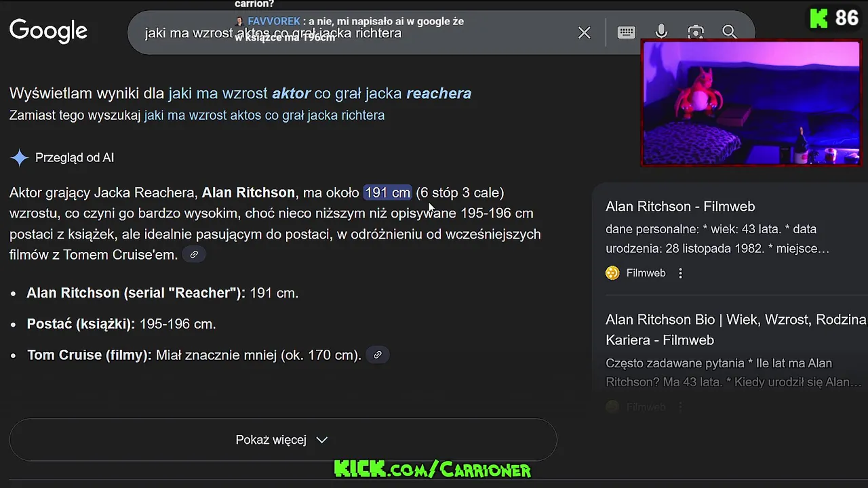Open the on-screen keyboard input tool
This screenshot has height=488, width=868.
(x=626, y=32)
